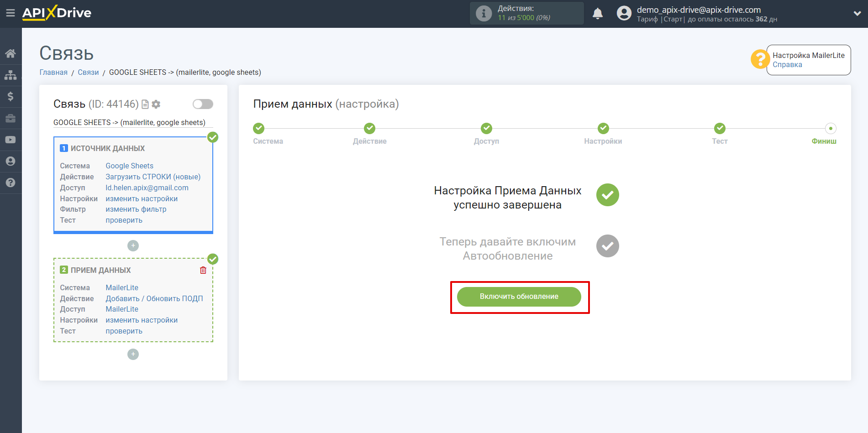Viewport: 868px width, 433px height.
Task: Open the hamburger menu
Action: (x=10, y=13)
